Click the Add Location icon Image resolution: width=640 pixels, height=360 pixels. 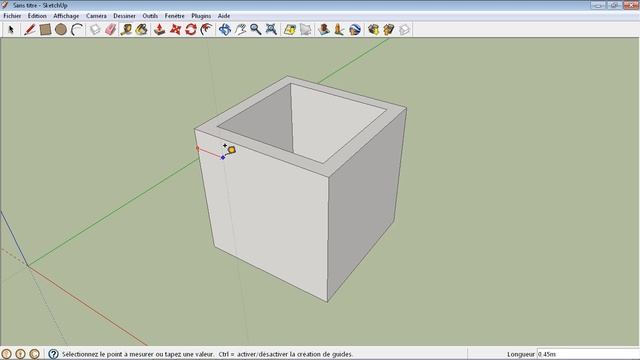pyautogui.click(x=290, y=29)
